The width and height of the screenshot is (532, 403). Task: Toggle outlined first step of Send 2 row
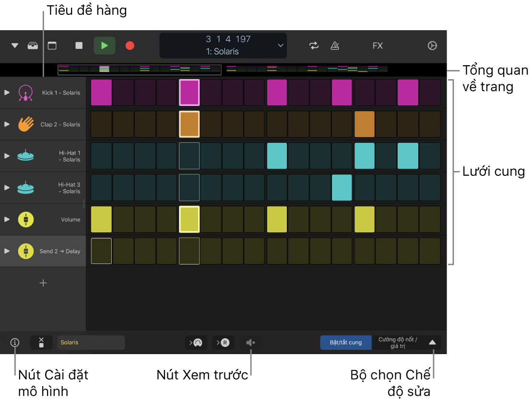click(101, 251)
